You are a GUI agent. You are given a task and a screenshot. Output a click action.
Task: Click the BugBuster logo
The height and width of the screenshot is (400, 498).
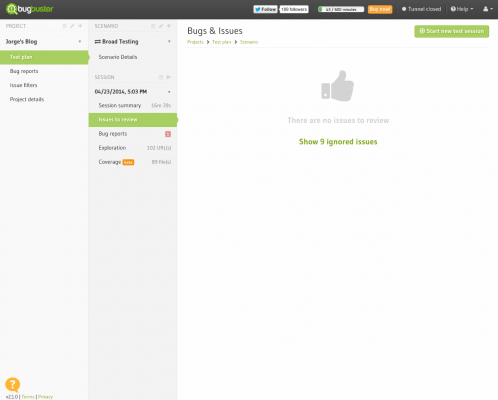point(29,9)
